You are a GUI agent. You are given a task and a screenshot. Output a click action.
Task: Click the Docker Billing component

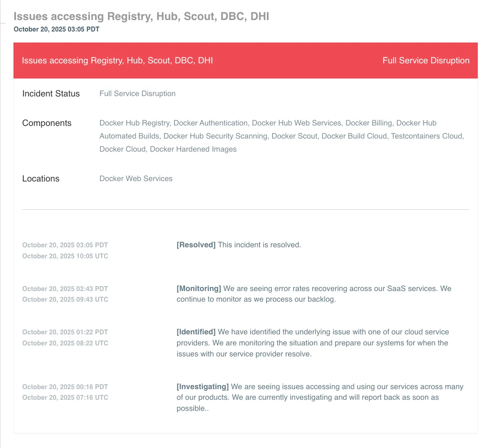tap(368, 123)
